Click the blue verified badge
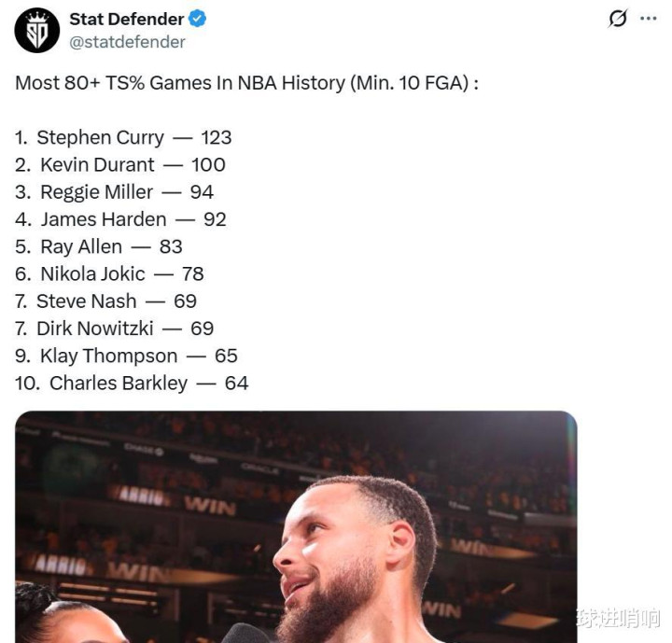672x643 pixels. (x=198, y=19)
